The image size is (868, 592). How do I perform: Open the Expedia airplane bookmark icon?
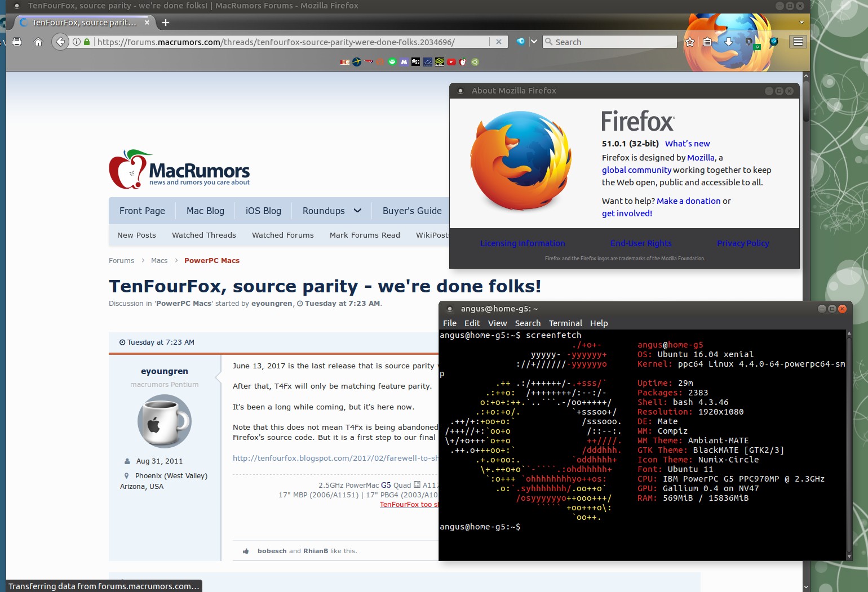357,62
